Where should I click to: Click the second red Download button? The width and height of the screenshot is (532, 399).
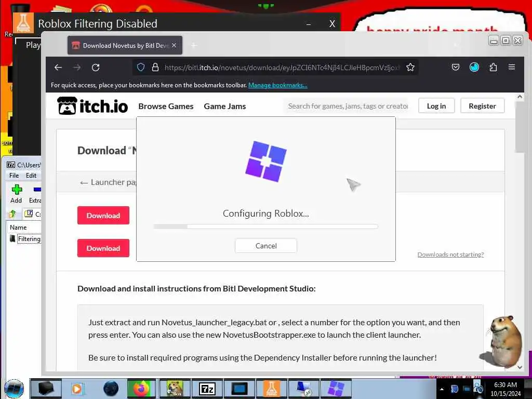tap(103, 248)
